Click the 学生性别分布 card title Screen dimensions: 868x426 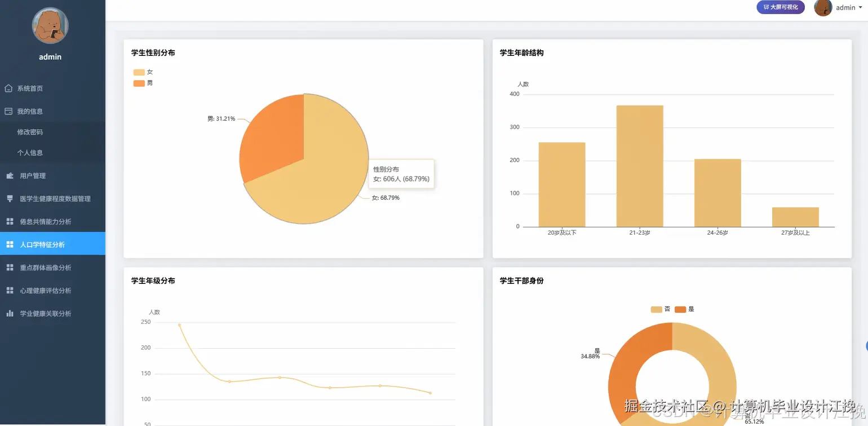point(153,53)
